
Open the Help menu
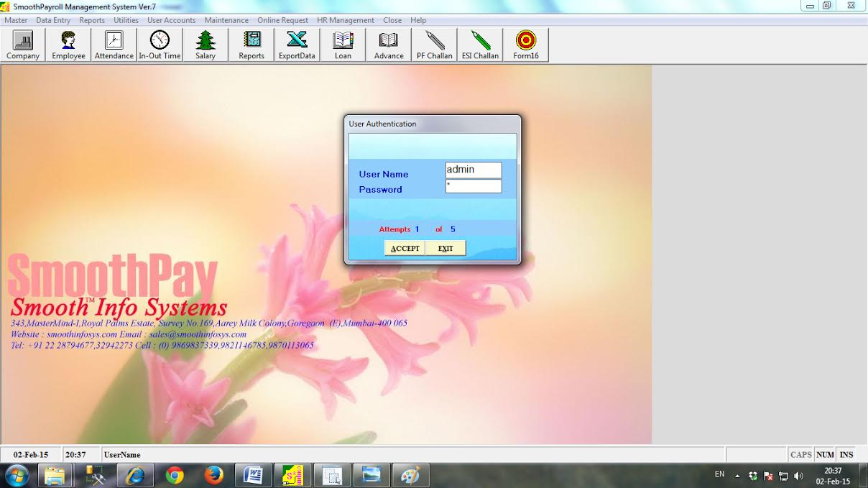[418, 20]
